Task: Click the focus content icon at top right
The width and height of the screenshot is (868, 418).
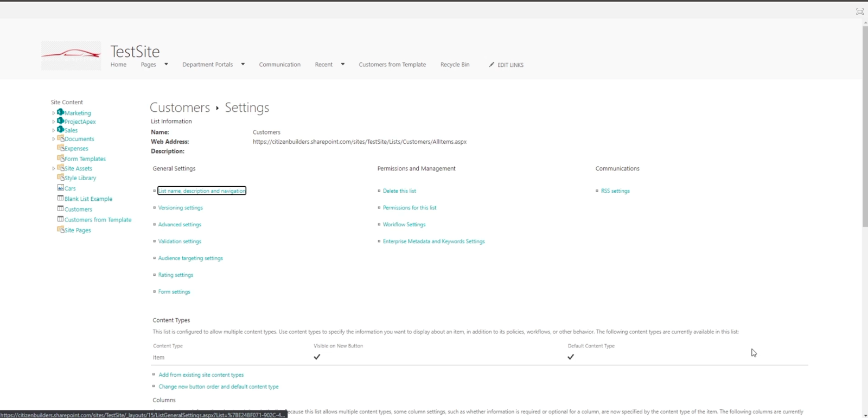Action: (860, 11)
